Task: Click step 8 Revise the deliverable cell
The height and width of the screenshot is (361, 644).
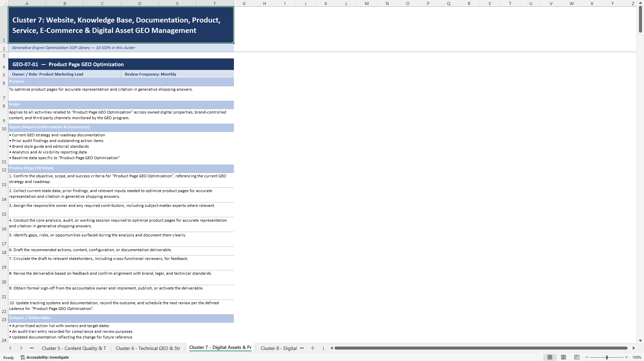Action: point(121,277)
